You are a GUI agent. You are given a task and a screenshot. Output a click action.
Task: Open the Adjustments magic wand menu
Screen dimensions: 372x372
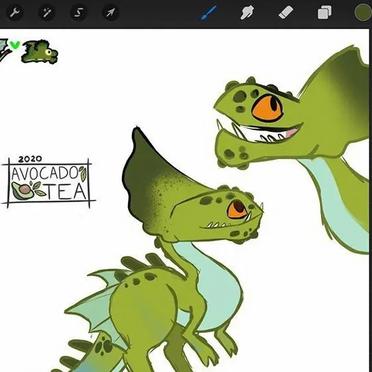(47, 13)
